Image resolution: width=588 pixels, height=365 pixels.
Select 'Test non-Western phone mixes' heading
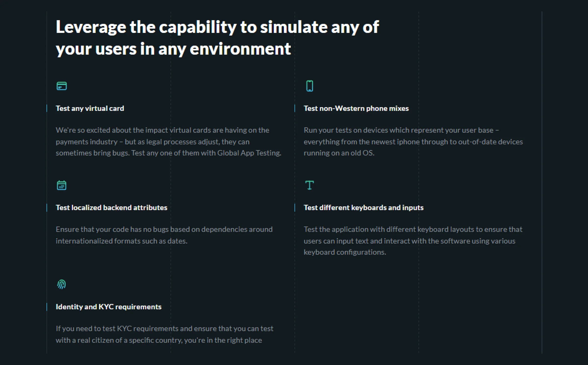[x=356, y=108]
